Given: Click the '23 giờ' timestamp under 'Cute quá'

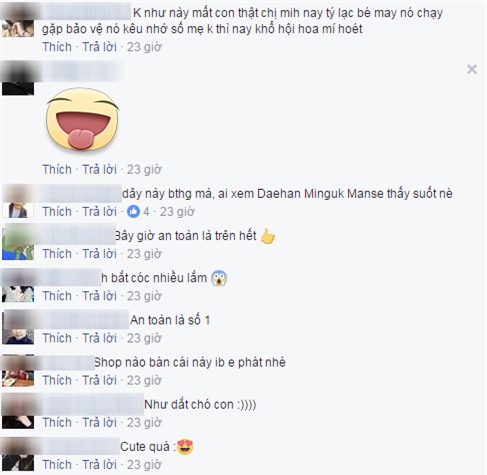Looking at the screenshot, I should (x=144, y=465).
